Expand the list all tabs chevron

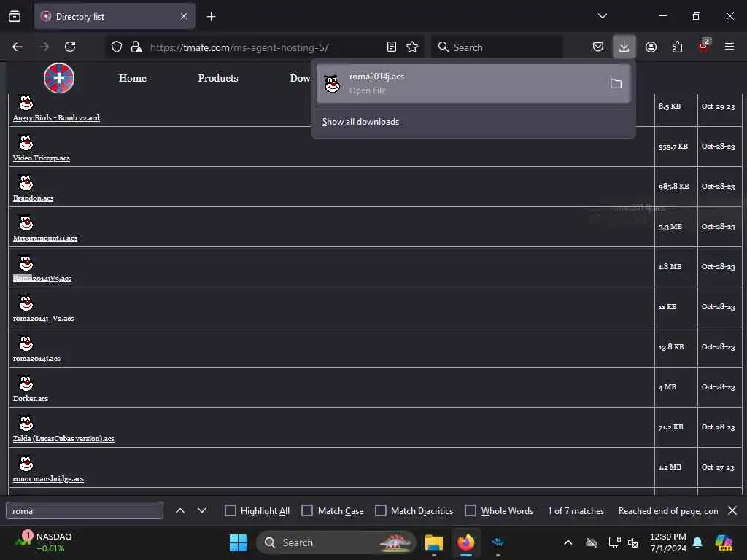[x=602, y=16]
